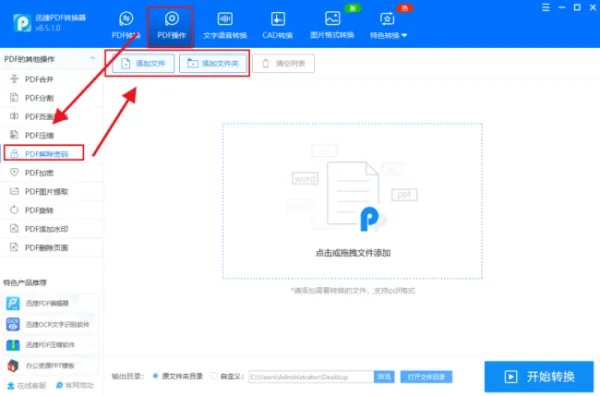Click the 开始转换 start button
The image size is (600, 396).
[539, 376]
